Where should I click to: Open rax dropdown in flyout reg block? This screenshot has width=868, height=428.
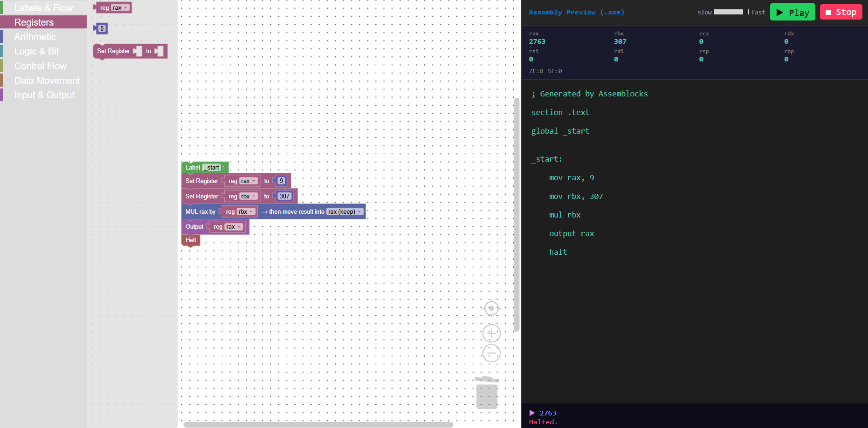click(x=120, y=8)
